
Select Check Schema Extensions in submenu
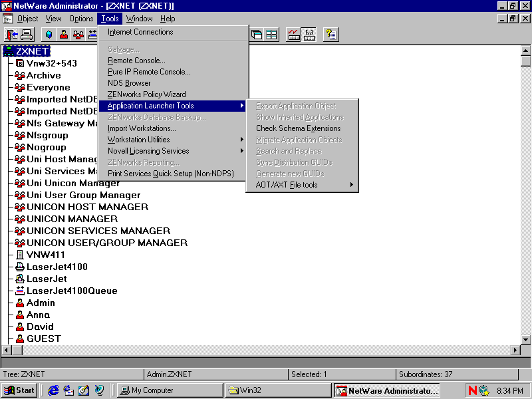302,128
